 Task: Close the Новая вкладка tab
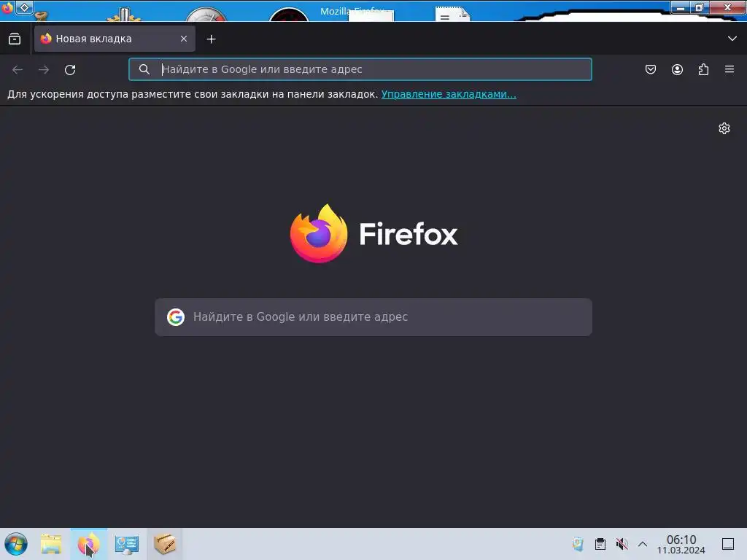[184, 39]
